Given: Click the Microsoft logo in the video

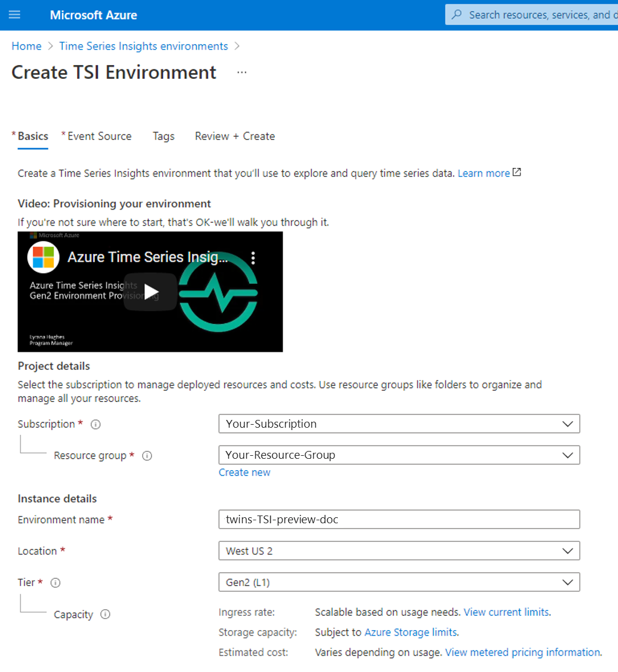Looking at the screenshot, I should point(43,257).
